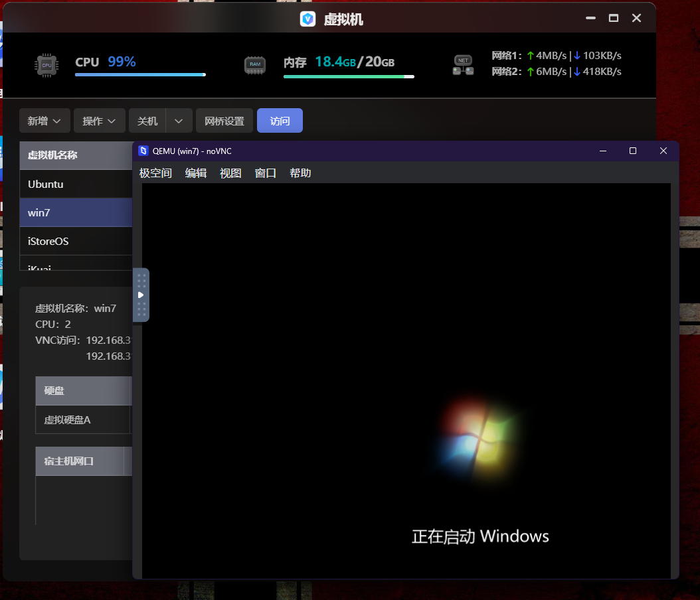Select the iKuai virtual machine row
The width and height of the screenshot is (700, 600).
76,263
